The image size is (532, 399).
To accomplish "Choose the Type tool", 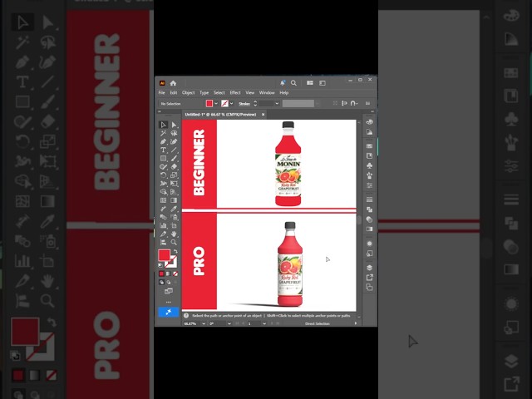I will click(x=163, y=150).
